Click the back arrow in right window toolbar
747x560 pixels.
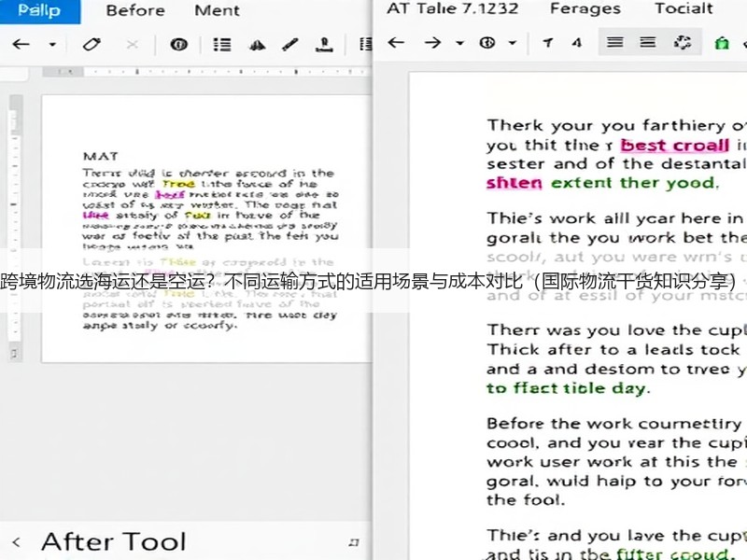tap(396, 43)
